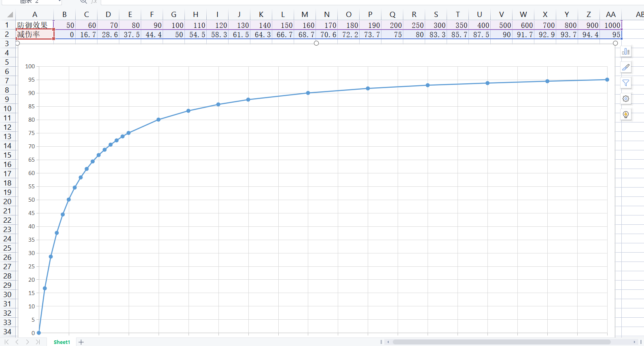The width and height of the screenshot is (644, 346).
Task: Add a new sheet with plus button
Action: (81, 342)
